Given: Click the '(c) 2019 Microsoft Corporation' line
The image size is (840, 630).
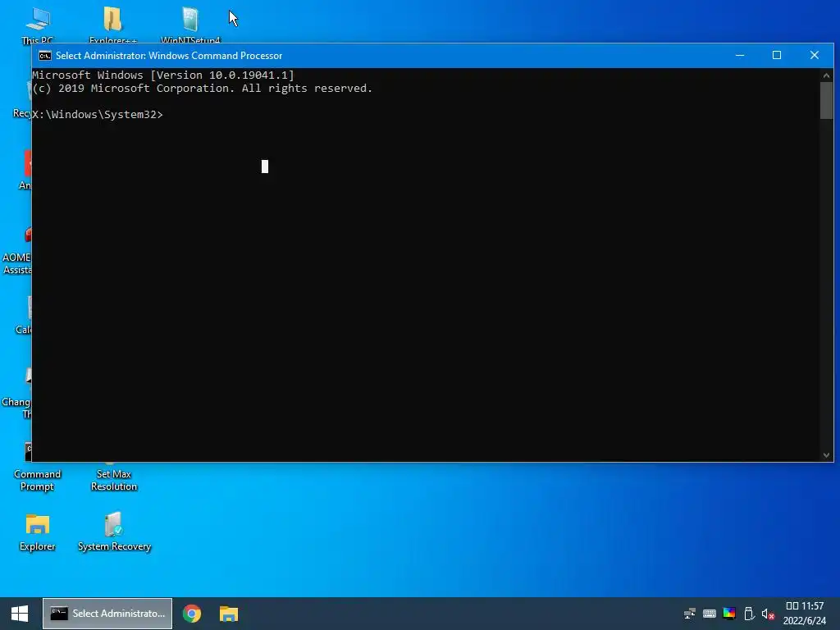Looking at the screenshot, I should 203,89.
